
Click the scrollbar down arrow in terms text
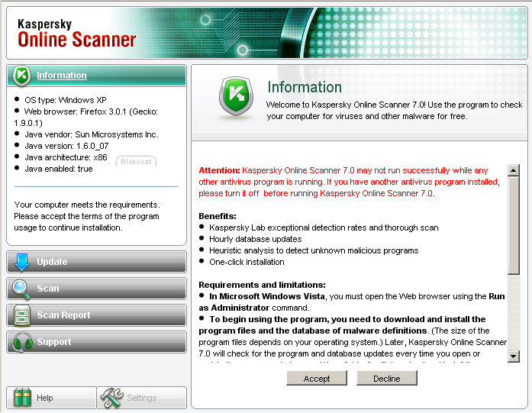click(514, 357)
